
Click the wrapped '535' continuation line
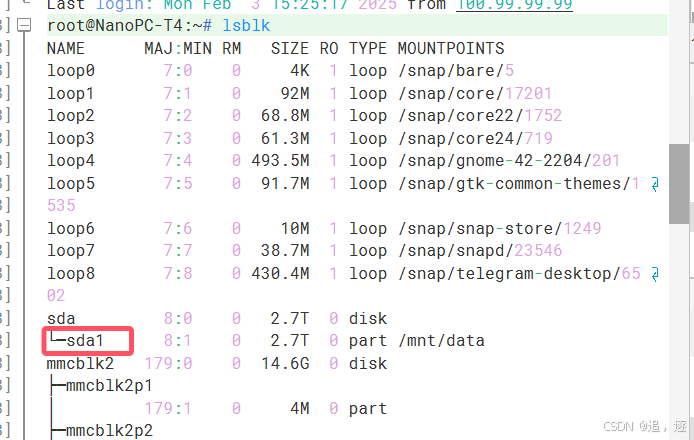(x=61, y=206)
